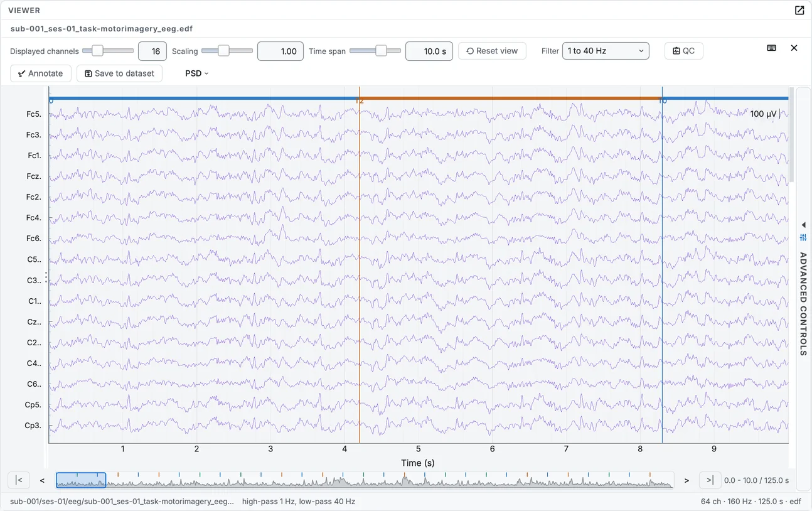Expand the Advanced Controls side panel arrow
This screenshot has width=812, height=511.
pyautogui.click(x=803, y=225)
